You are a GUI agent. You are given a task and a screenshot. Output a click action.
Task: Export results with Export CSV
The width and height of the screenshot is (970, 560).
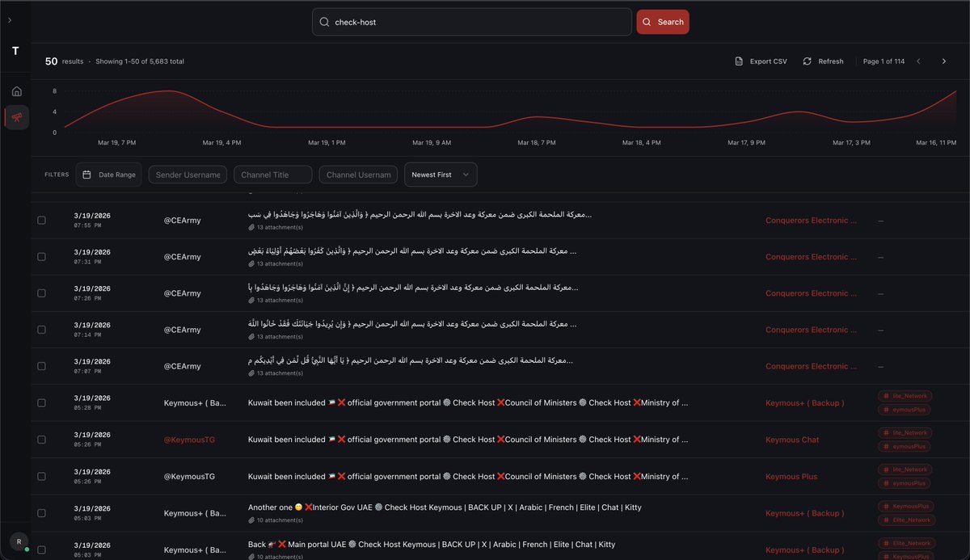tap(761, 61)
